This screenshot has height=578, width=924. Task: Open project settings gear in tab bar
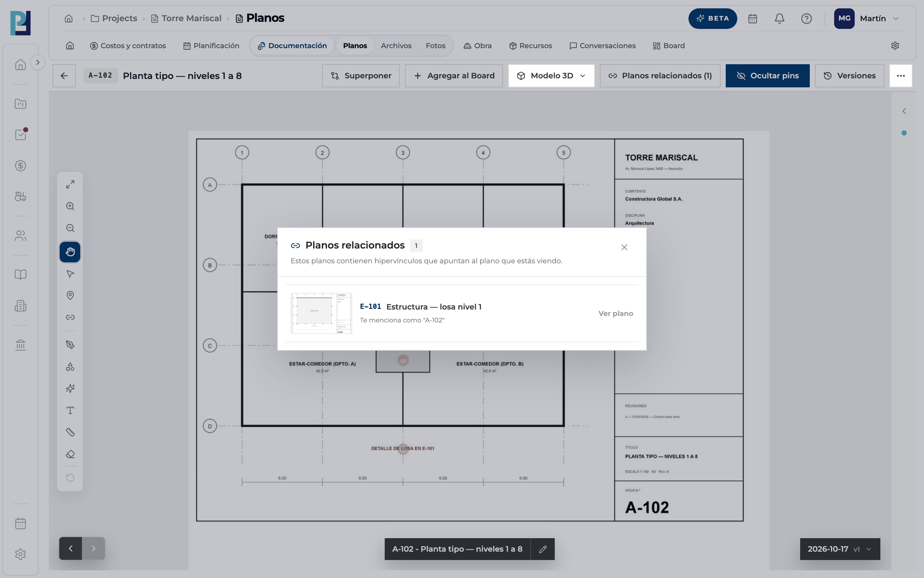pos(894,46)
